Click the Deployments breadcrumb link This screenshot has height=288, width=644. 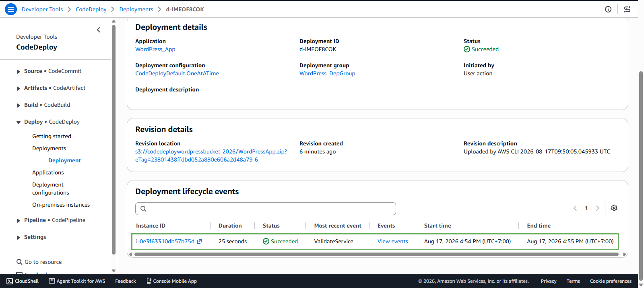[x=136, y=9]
